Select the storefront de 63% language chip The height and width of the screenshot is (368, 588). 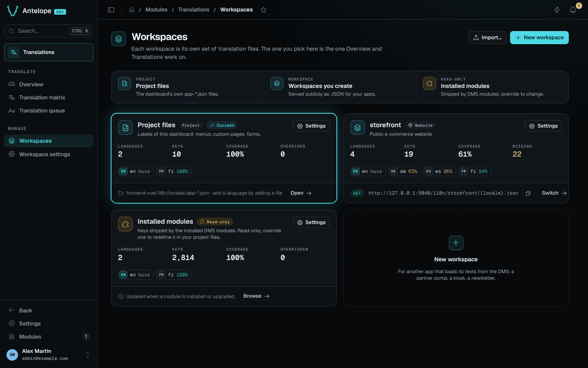point(404,171)
